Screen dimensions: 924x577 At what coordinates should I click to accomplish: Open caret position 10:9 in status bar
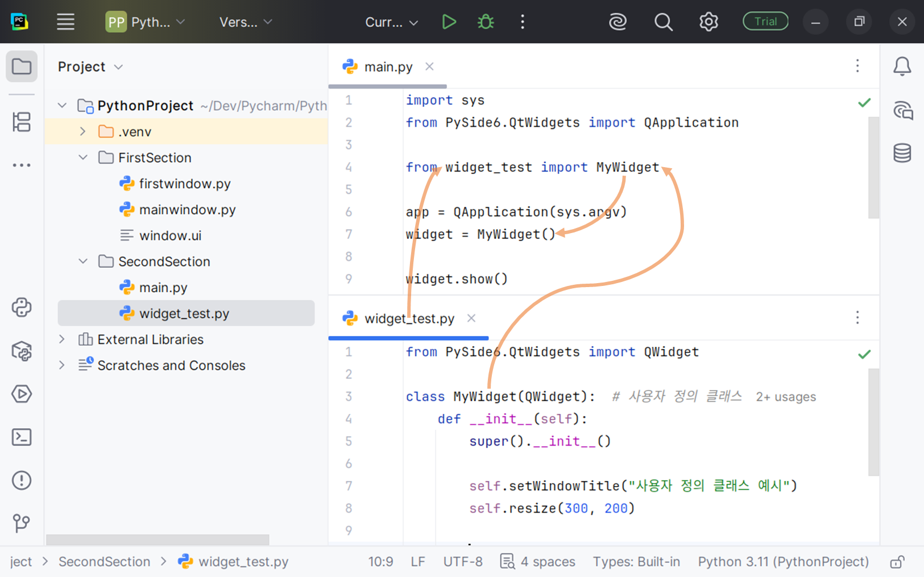click(x=380, y=562)
